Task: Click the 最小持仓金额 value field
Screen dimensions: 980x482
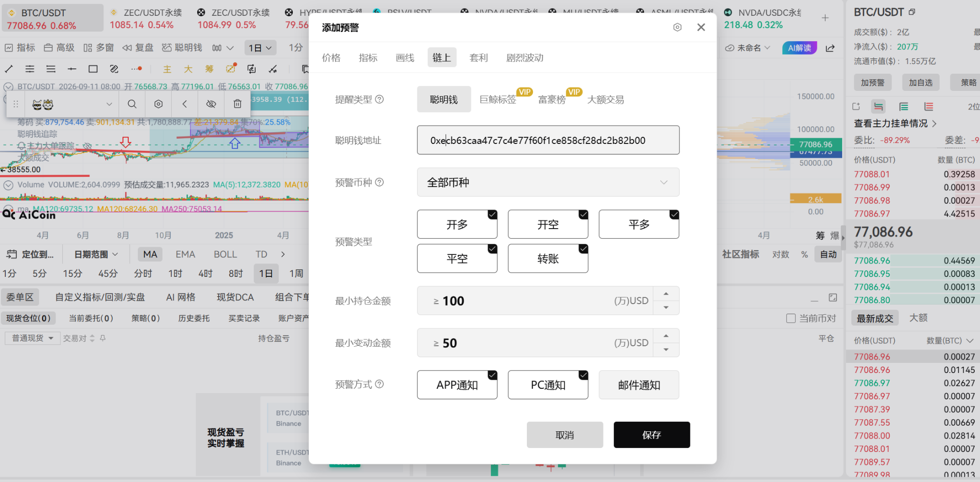Action: [535, 301]
